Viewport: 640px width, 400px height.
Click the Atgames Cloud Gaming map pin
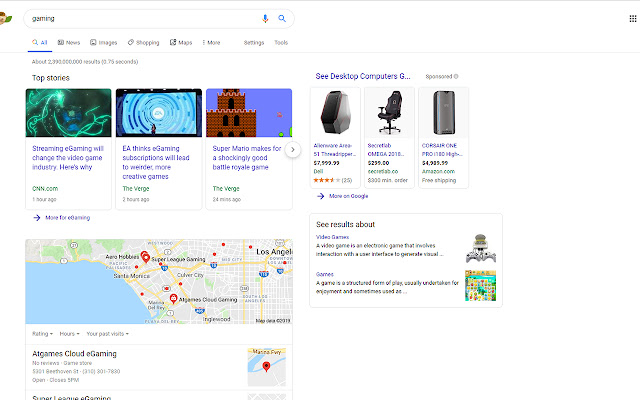pos(173,299)
